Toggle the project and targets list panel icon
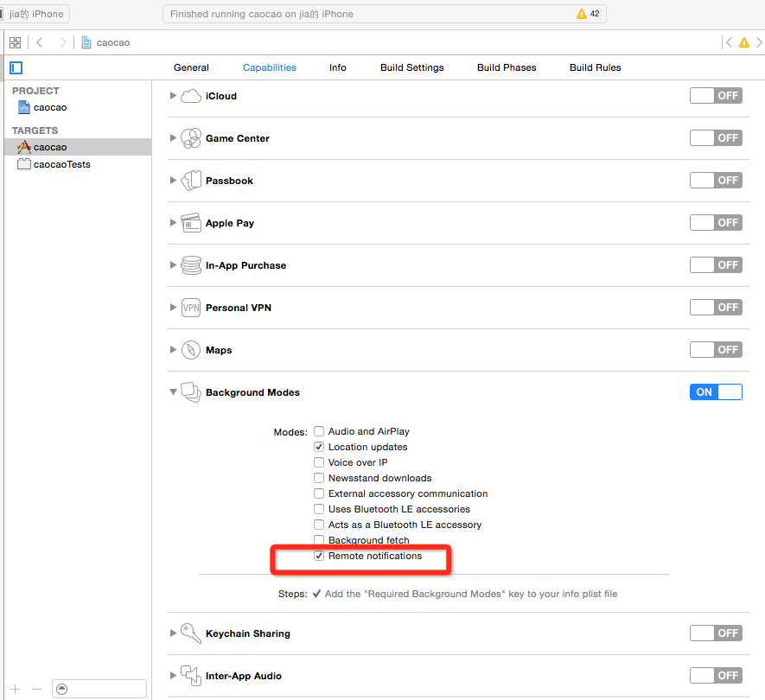This screenshot has width=765, height=700. point(16,67)
